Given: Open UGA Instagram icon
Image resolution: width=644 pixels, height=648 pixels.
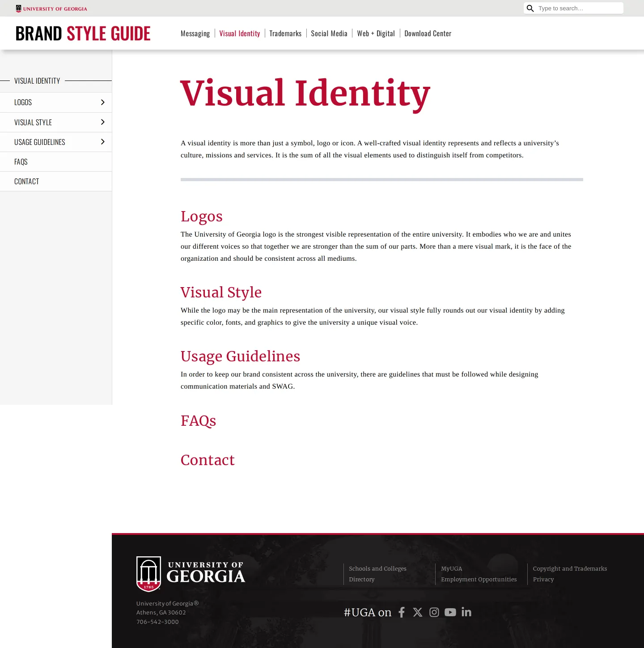Looking at the screenshot, I should (434, 612).
